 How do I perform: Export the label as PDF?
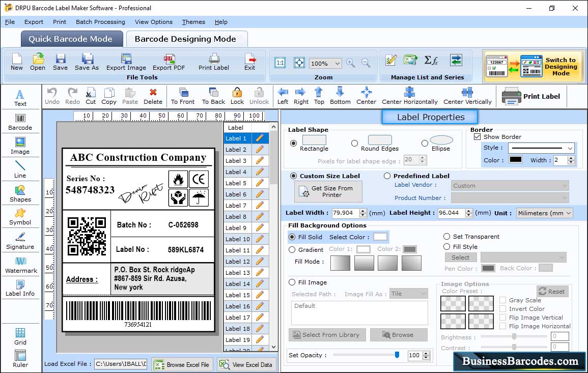(x=169, y=62)
